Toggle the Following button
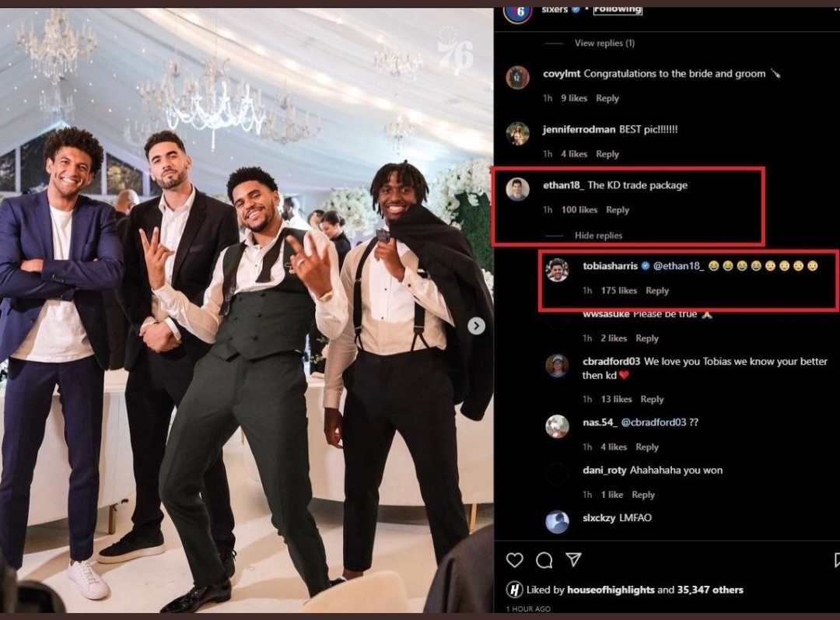Viewport: 840px width, 620px height. 618,9
